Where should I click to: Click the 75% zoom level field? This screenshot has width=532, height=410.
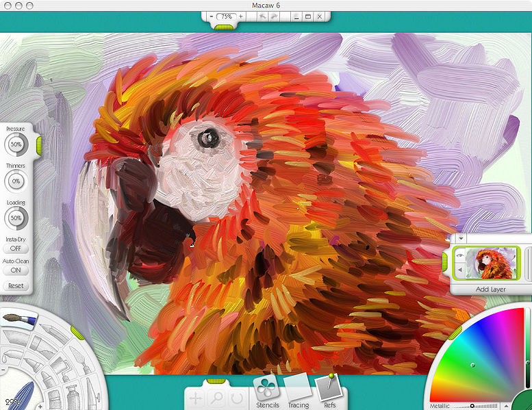click(x=227, y=16)
